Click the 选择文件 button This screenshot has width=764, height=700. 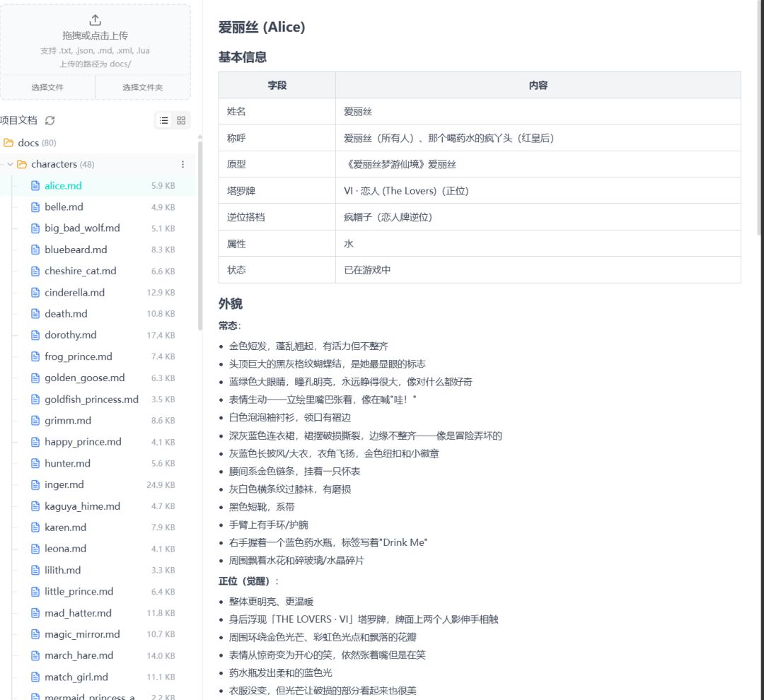(47, 87)
